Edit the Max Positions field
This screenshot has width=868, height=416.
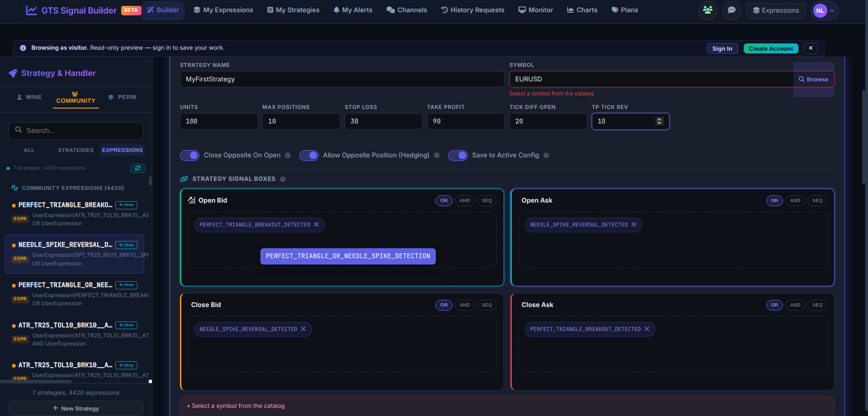(x=301, y=121)
